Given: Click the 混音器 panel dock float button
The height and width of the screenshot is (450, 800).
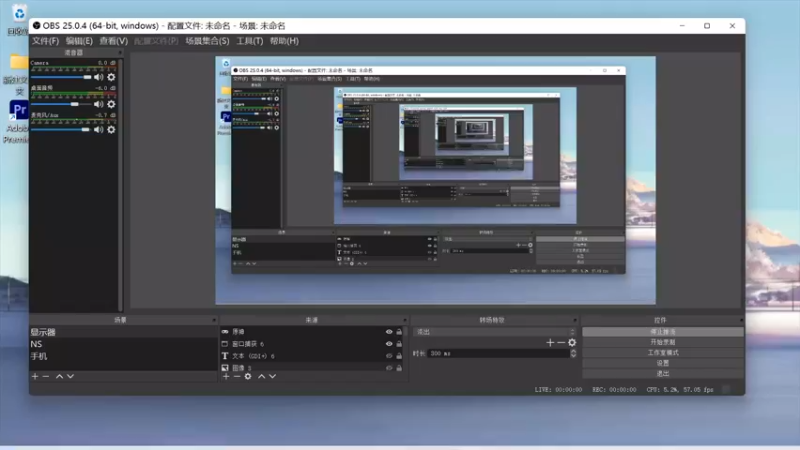Looking at the screenshot, I should (x=120, y=53).
